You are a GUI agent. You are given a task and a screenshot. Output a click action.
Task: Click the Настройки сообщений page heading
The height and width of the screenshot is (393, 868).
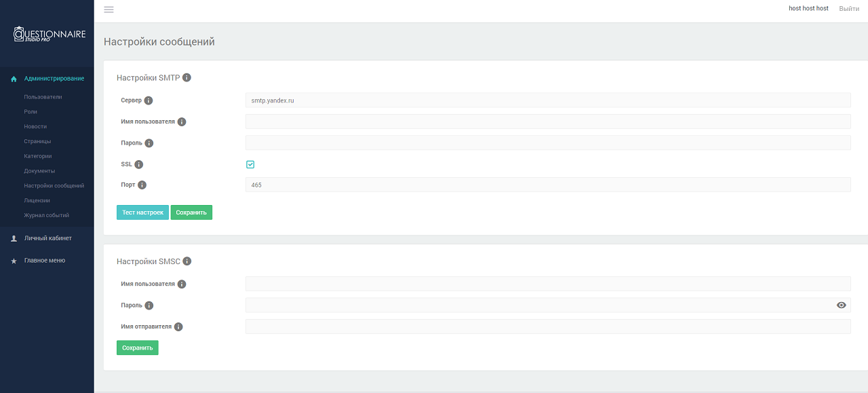pos(159,42)
